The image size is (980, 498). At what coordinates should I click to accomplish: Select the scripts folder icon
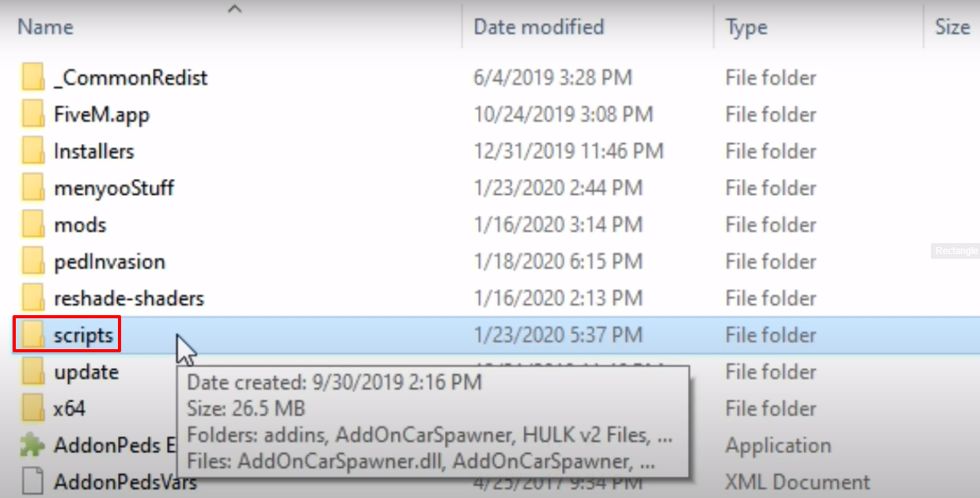tap(32, 336)
